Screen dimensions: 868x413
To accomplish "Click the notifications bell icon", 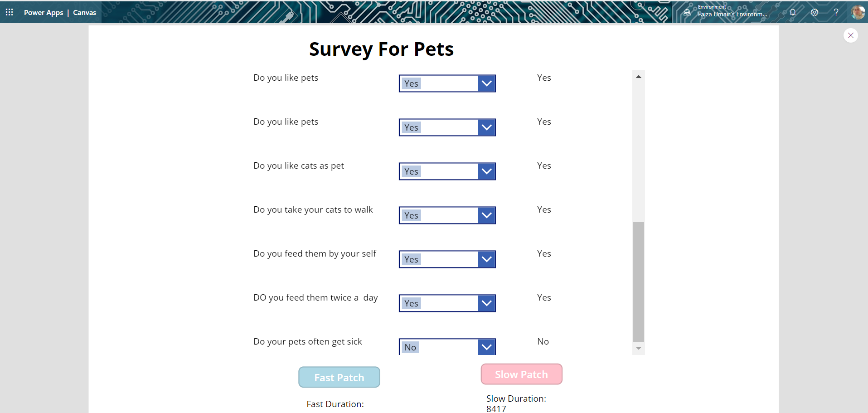I will coord(793,12).
